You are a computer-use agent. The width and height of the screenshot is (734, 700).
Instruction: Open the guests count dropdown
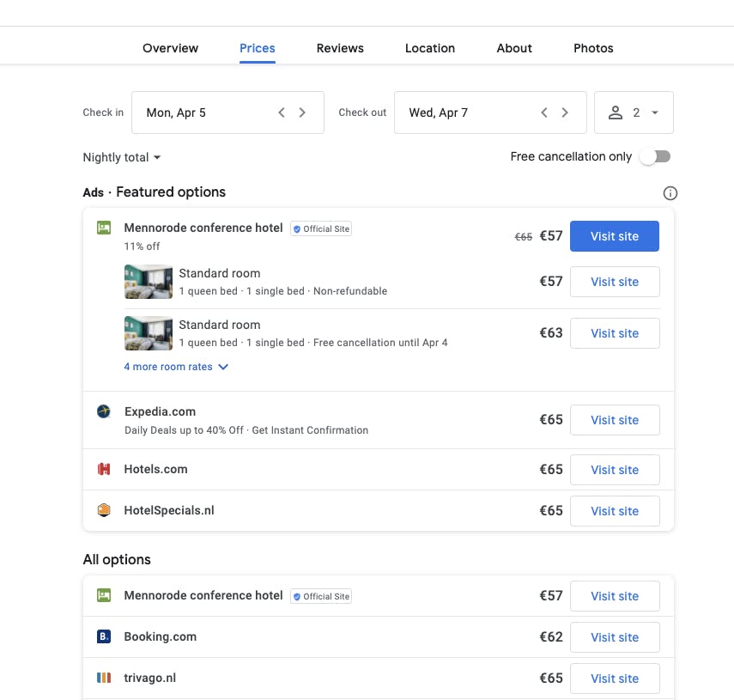634,113
